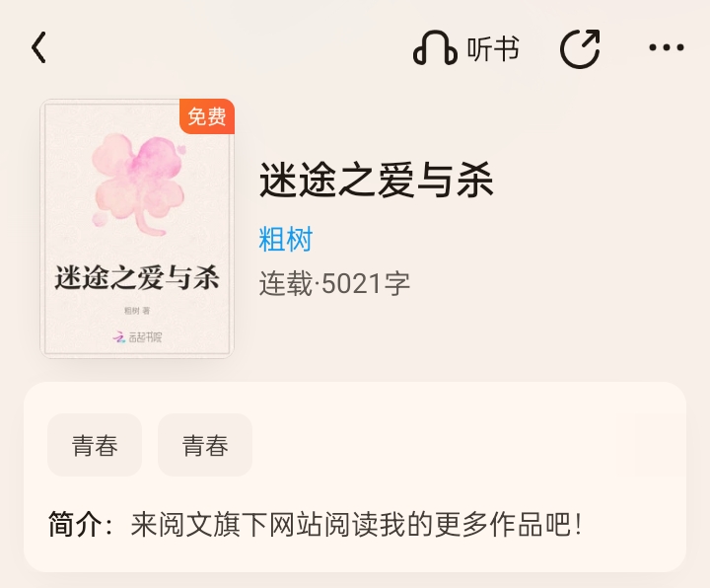Tap the 听书 label

[x=493, y=48]
